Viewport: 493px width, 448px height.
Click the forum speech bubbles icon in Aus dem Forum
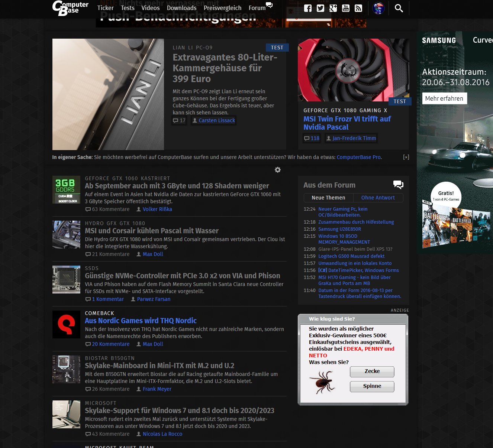coord(398,184)
